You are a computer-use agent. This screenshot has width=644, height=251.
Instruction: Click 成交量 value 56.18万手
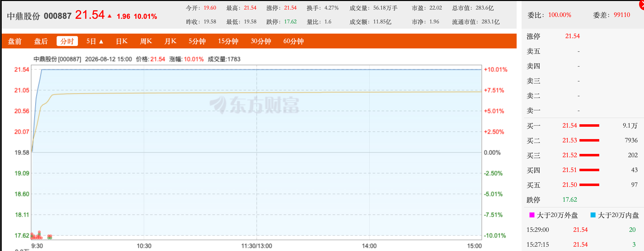click(385, 8)
